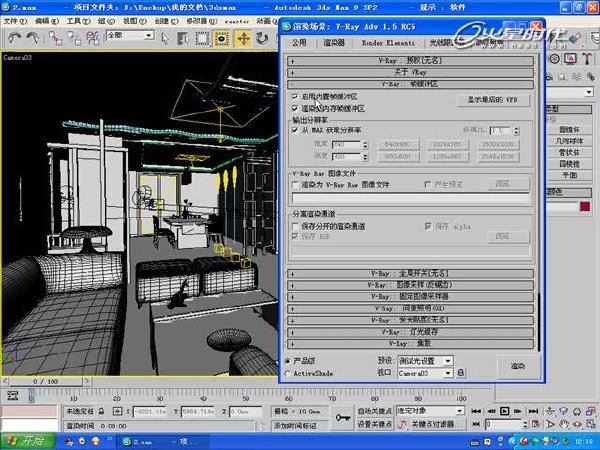
Task: Click the 显示最后的 VFB button
Action: click(x=493, y=100)
